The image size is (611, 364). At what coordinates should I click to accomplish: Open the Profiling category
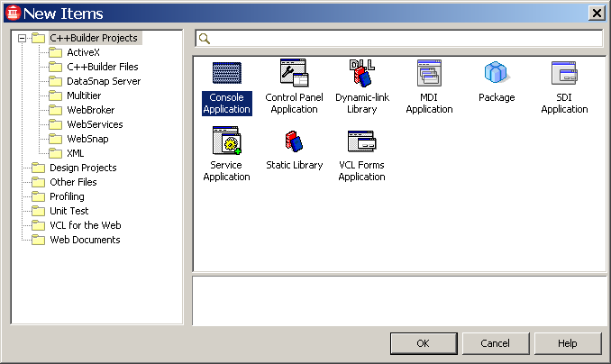[x=67, y=196]
